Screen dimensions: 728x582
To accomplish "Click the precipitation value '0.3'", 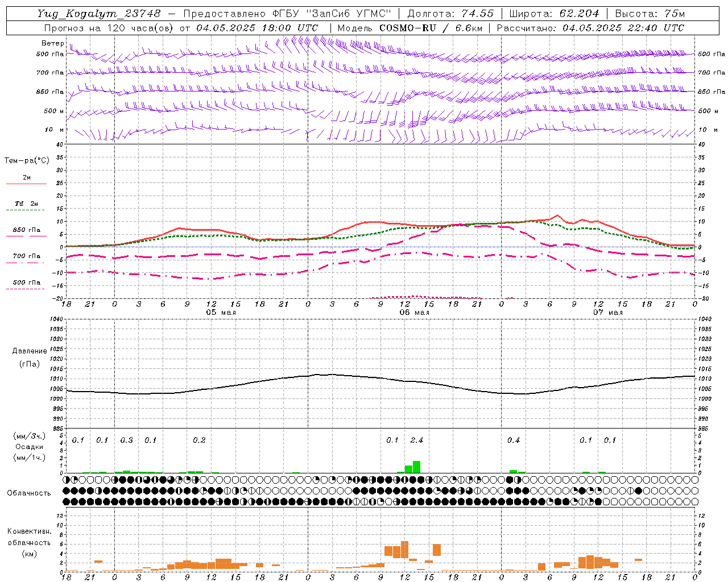I will coord(126,440).
